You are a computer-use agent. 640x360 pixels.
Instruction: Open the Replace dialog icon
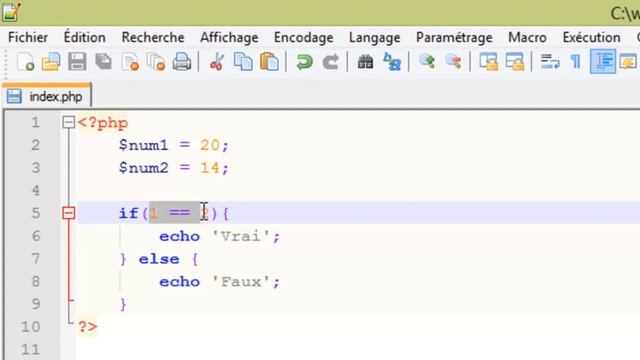coord(392,62)
